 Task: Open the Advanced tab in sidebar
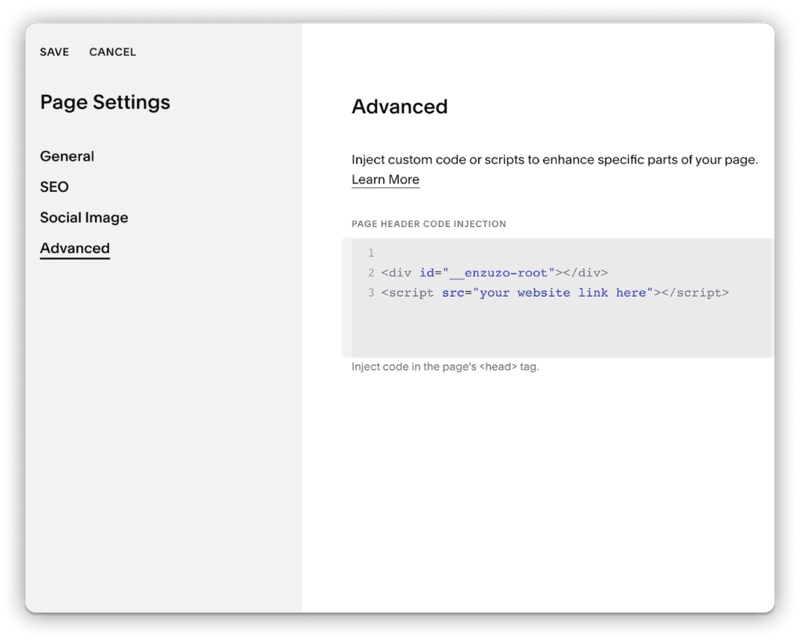(x=75, y=249)
